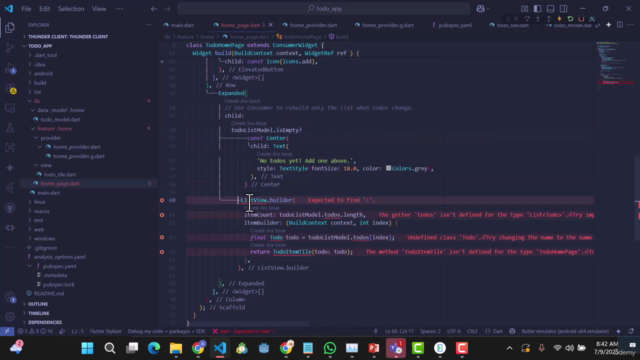Select flutter emulator device in status bar
This screenshot has height=360, width=640.
565,331
